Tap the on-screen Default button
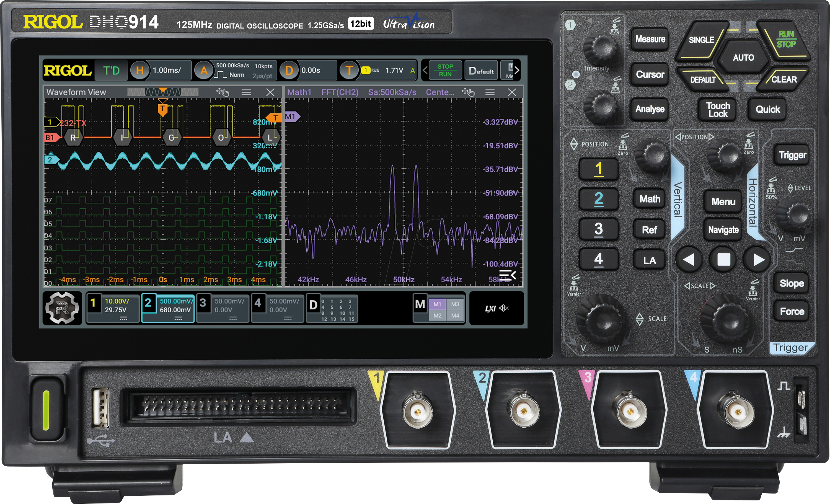The height and width of the screenshot is (504, 830). pos(481,71)
